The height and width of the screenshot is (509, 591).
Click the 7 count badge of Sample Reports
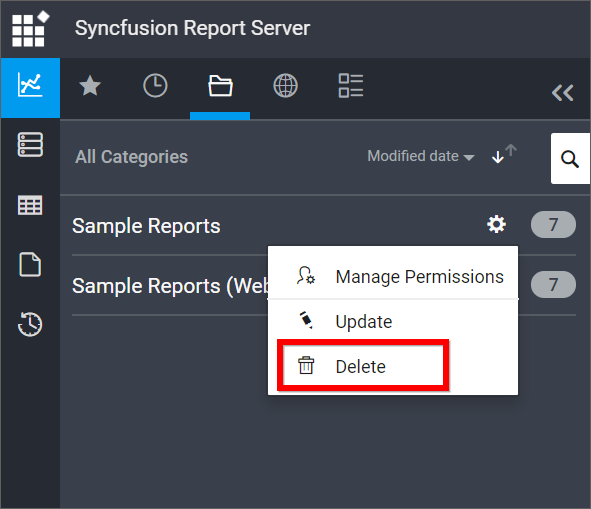(553, 225)
